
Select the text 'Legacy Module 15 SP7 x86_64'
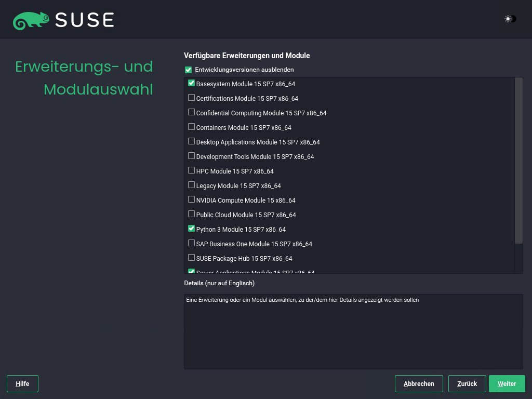click(x=238, y=187)
